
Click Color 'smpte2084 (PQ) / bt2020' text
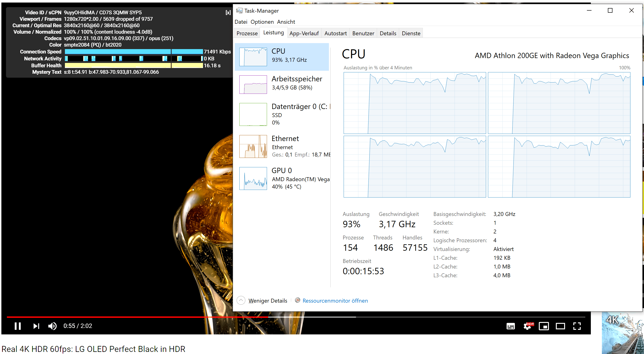93,45
